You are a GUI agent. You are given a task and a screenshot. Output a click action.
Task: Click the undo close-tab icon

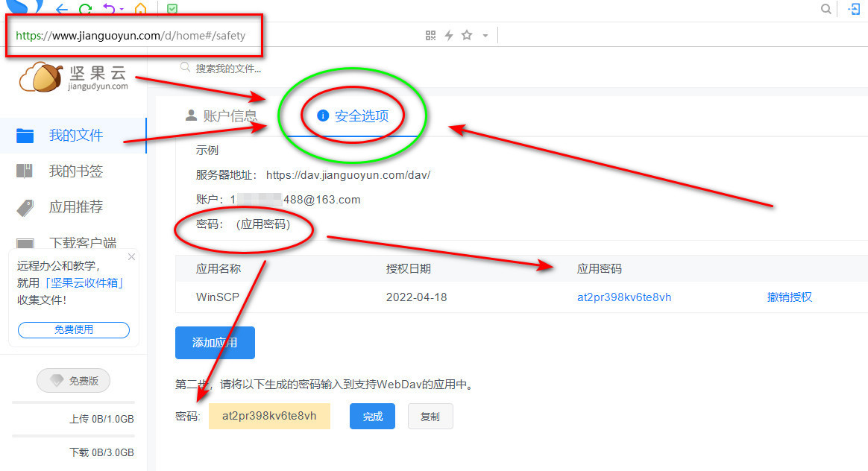click(109, 9)
